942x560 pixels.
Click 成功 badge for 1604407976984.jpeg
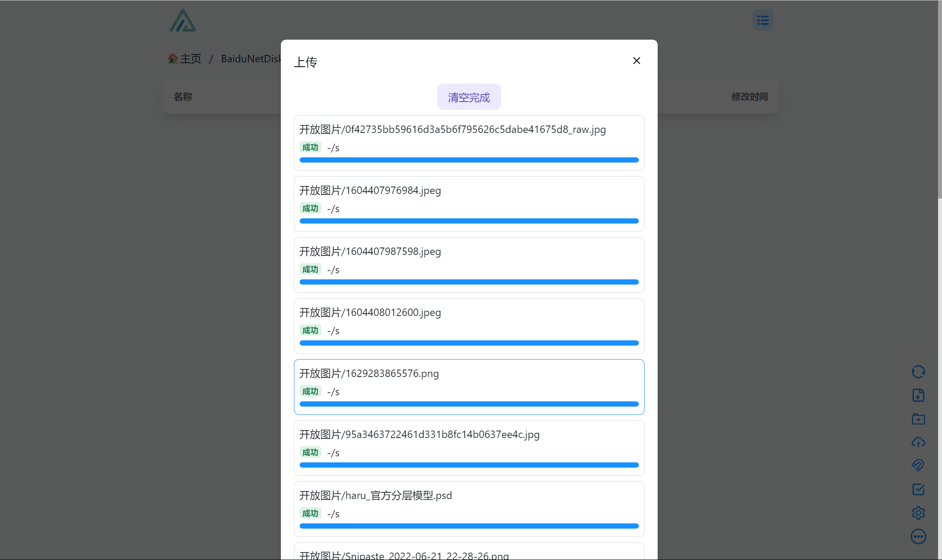coord(310,208)
